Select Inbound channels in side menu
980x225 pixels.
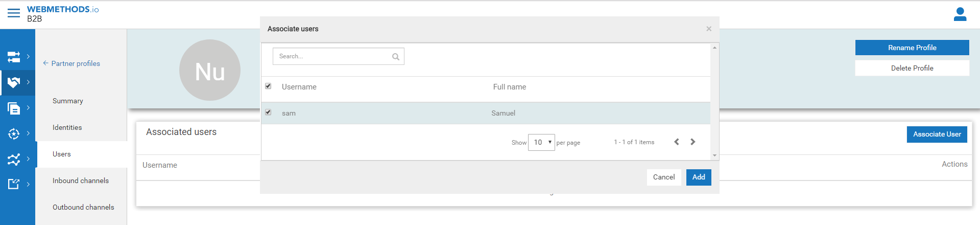pyautogui.click(x=81, y=181)
